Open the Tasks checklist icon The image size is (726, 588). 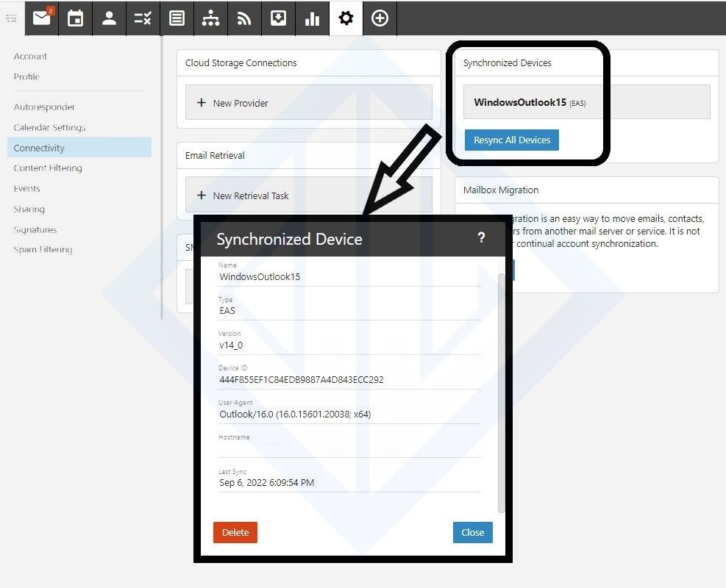[143, 18]
